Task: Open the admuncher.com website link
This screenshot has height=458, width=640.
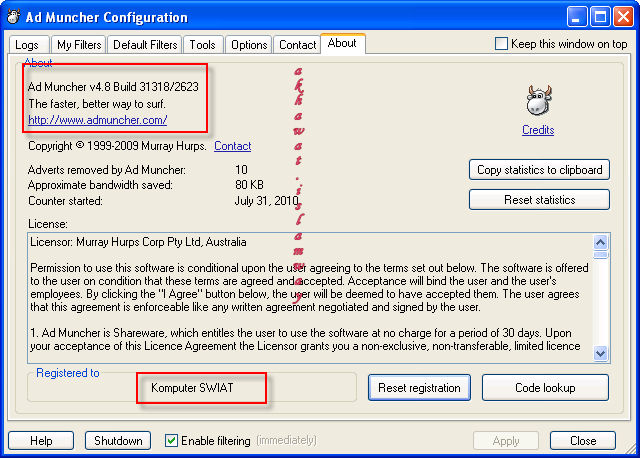Action: click(x=98, y=120)
